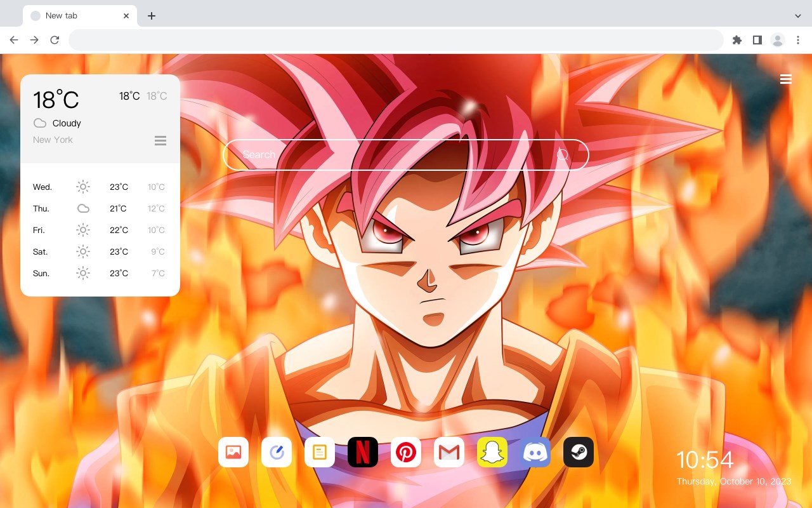This screenshot has width=812, height=508.
Task: Click the Wednesday sunny icon
Action: pyautogui.click(x=83, y=187)
